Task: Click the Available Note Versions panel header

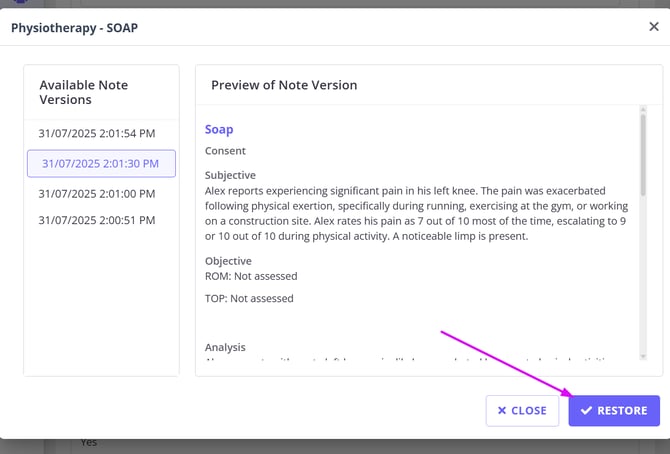Action: tap(83, 92)
